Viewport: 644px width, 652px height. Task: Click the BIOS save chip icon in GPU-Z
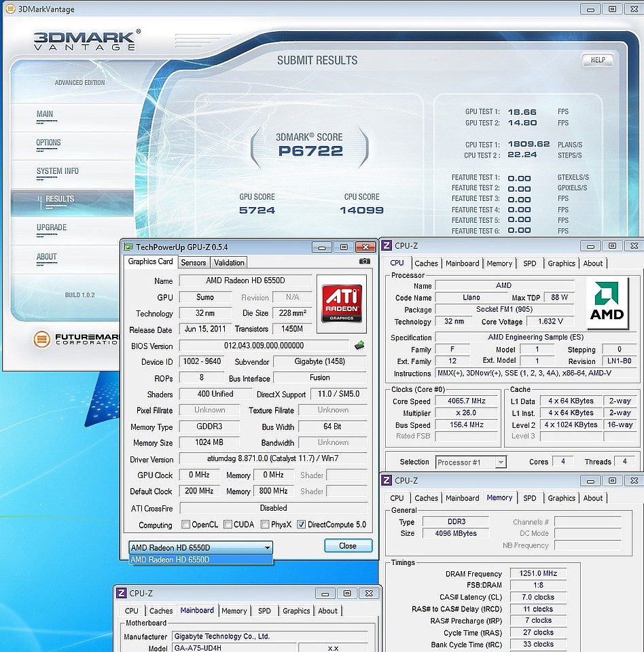click(359, 345)
